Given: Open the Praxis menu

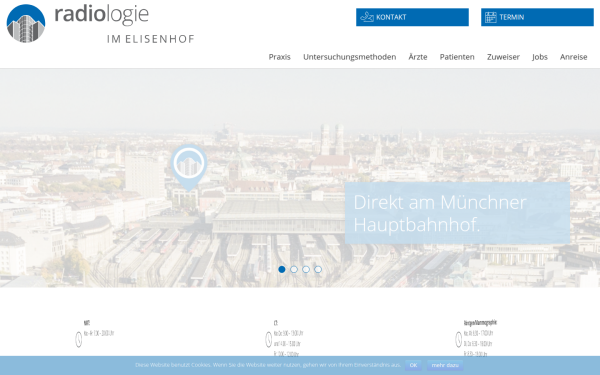Looking at the screenshot, I should [x=279, y=57].
